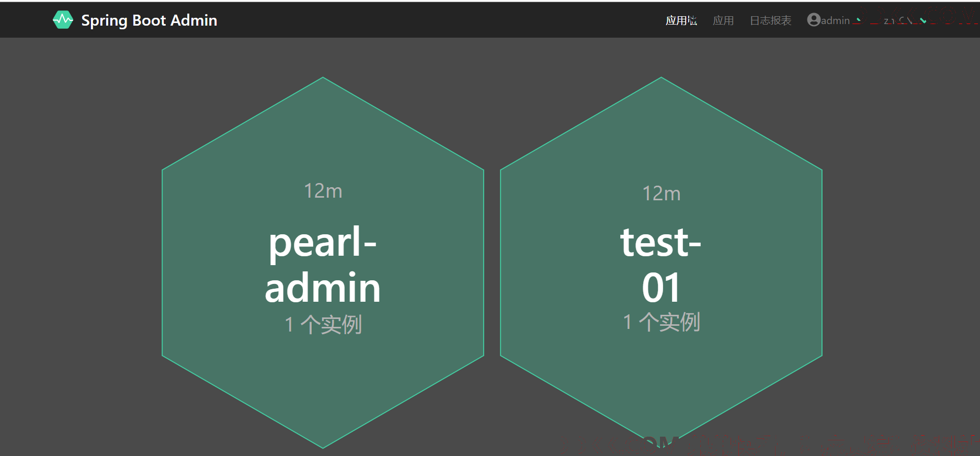Open the 应用 applications tab
980x456 pixels.
coord(723,20)
